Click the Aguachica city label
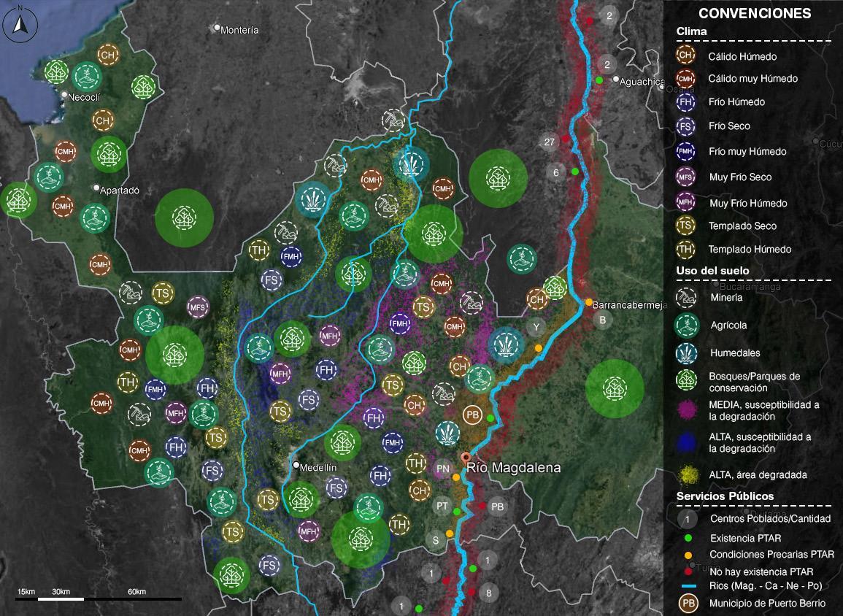Viewport: 843px width, 616px height. (642, 82)
